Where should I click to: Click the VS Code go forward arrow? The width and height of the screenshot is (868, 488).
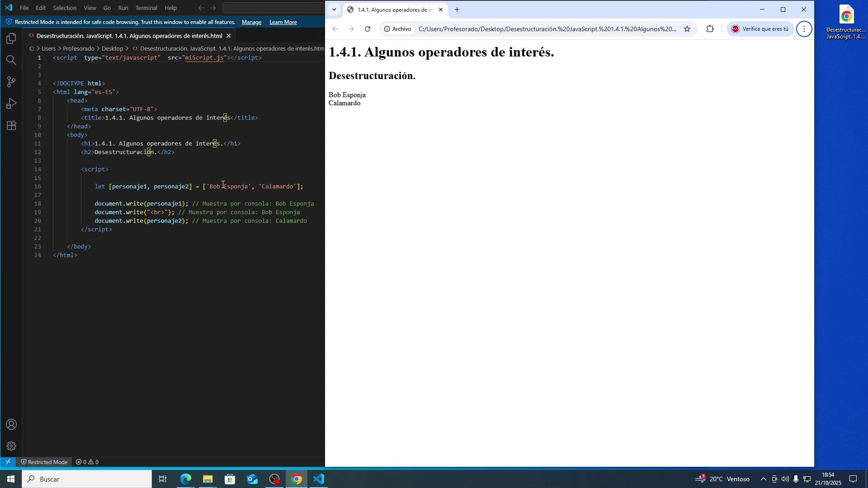click(x=213, y=8)
